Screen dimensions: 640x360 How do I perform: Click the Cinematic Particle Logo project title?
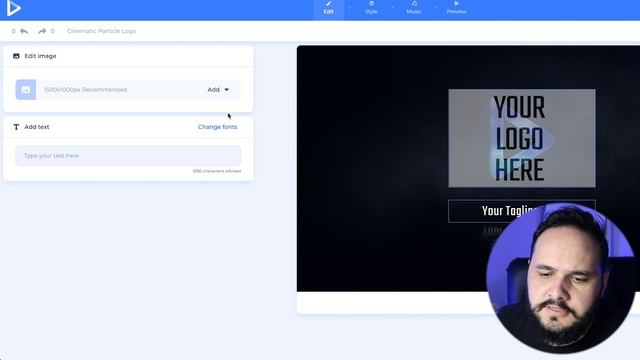click(101, 31)
